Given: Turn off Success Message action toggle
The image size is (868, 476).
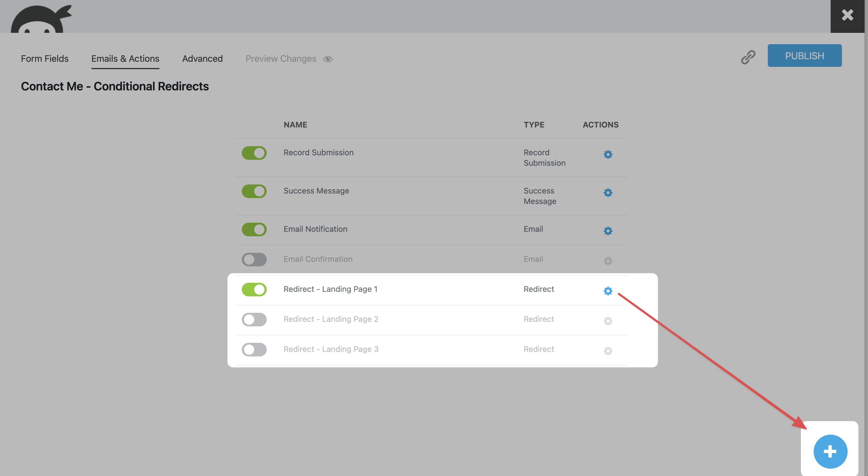Looking at the screenshot, I should pyautogui.click(x=254, y=191).
